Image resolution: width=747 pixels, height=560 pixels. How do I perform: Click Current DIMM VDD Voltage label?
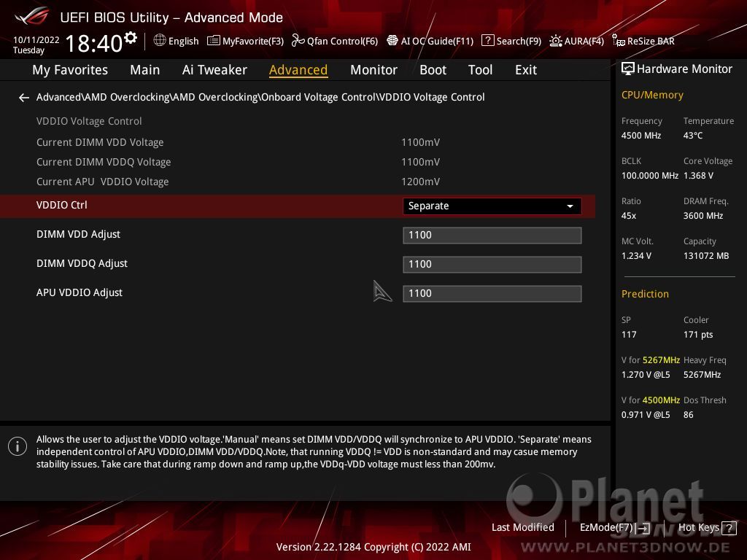click(100, 142)
